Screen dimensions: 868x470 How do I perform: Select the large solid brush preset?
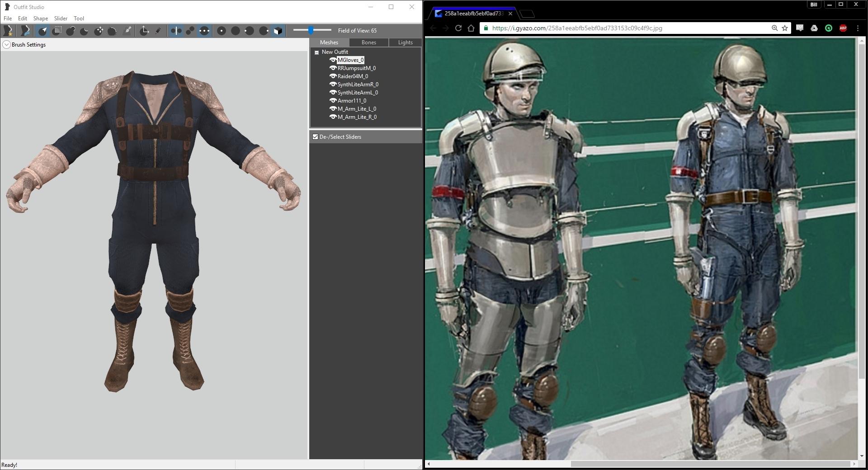[x=236, y=31]
